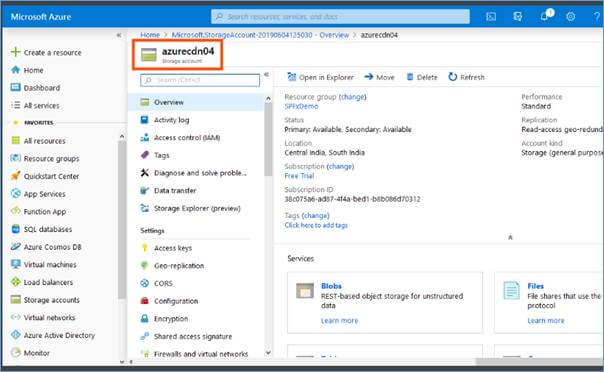This screenshot has height=372, width=604.
Task: Click change link next to Subscription
Action: click(x=340, y=166)
